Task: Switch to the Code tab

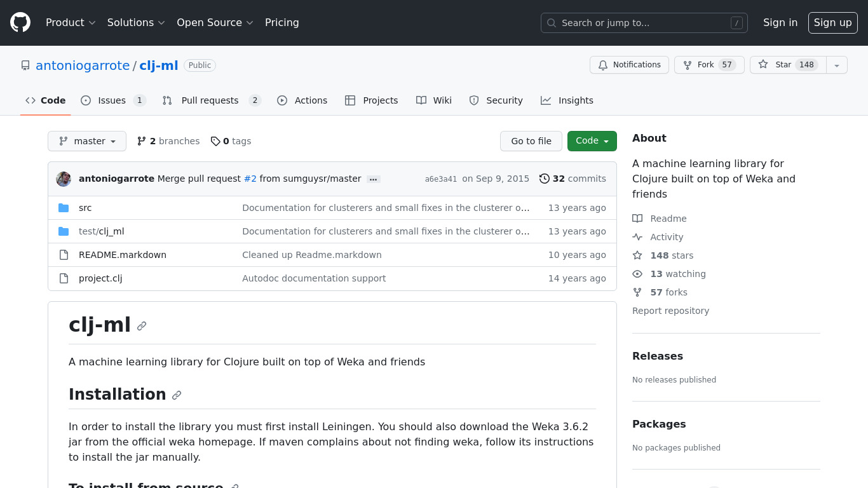Action: (46, 100)
